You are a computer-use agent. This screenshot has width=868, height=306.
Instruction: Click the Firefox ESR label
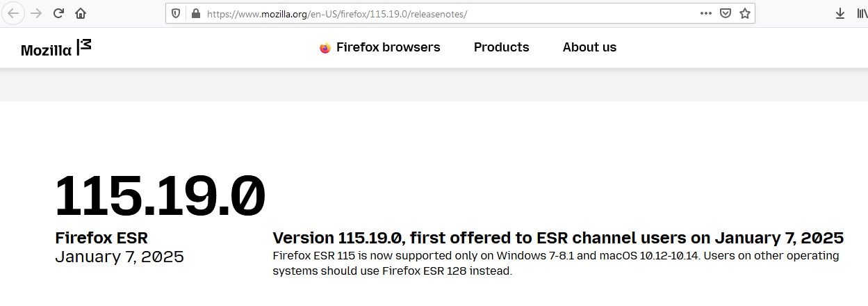tap(101, 238)
